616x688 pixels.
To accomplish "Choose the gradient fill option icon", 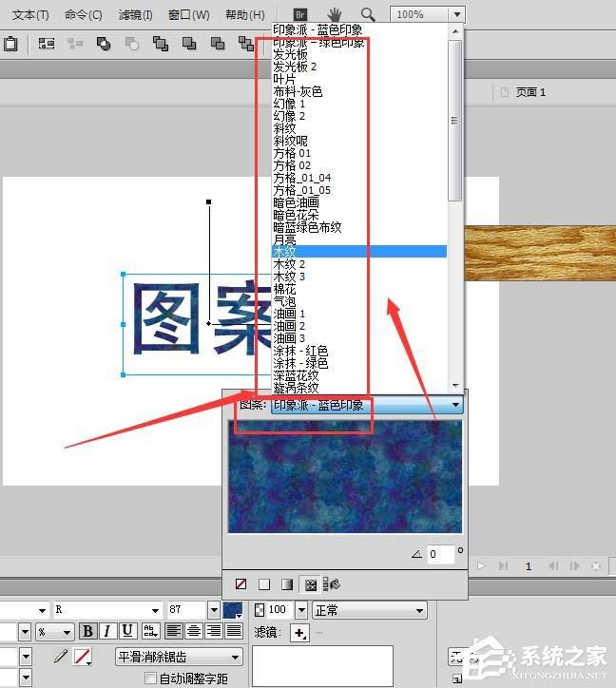I will coord(287,584).
